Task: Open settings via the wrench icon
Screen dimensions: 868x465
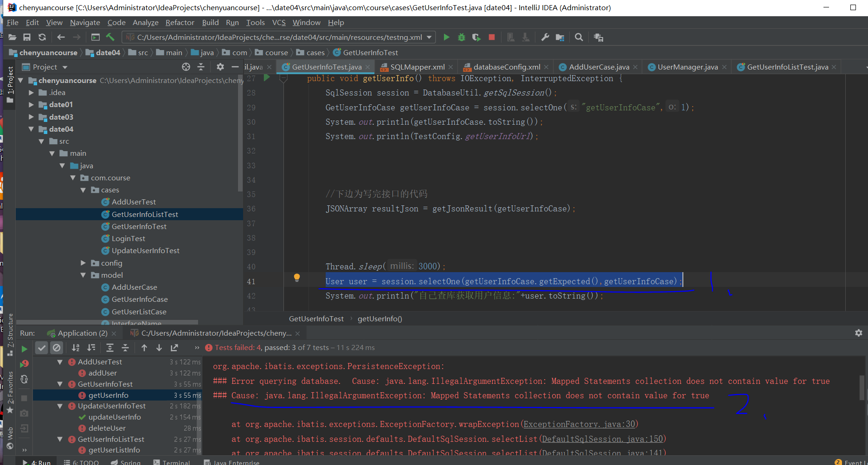Action: [x=545, y=37]
